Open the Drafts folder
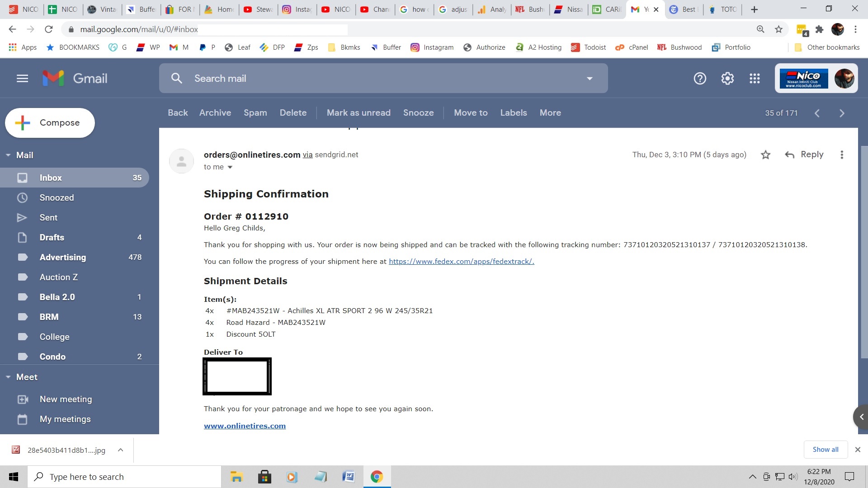 click(75, 237)
